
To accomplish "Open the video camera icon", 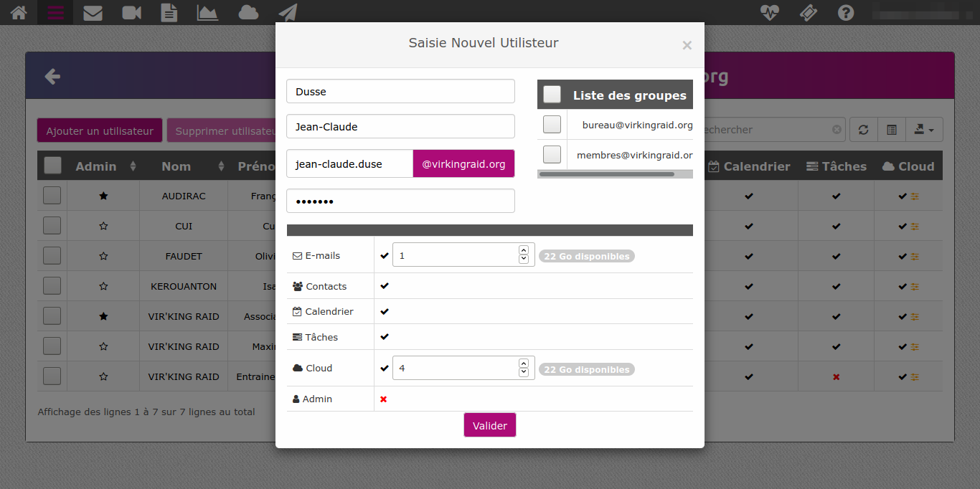I will tap(131, 12).
